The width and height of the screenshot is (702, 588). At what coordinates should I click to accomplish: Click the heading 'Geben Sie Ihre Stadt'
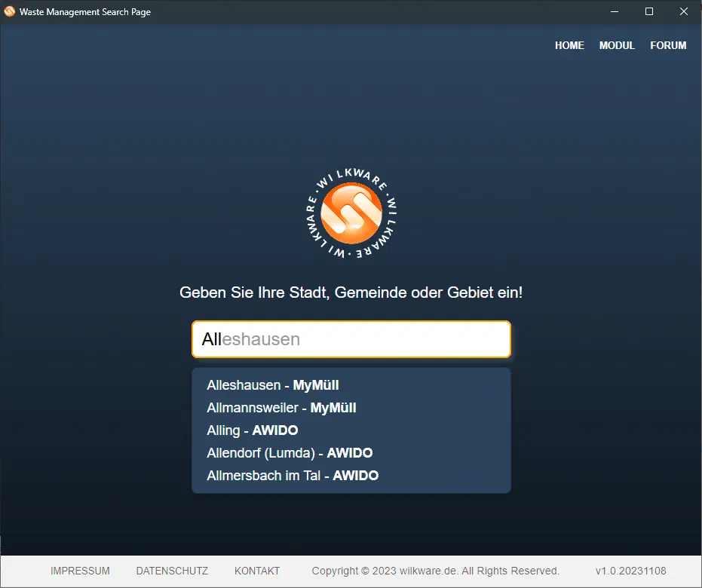[x=351, y=292]
